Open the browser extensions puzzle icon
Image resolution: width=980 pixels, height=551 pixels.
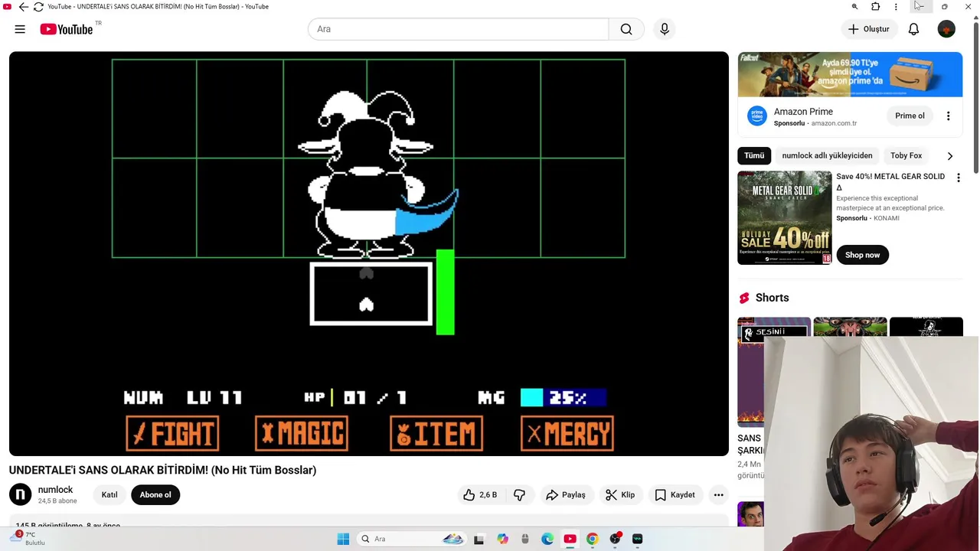[875, 7]
